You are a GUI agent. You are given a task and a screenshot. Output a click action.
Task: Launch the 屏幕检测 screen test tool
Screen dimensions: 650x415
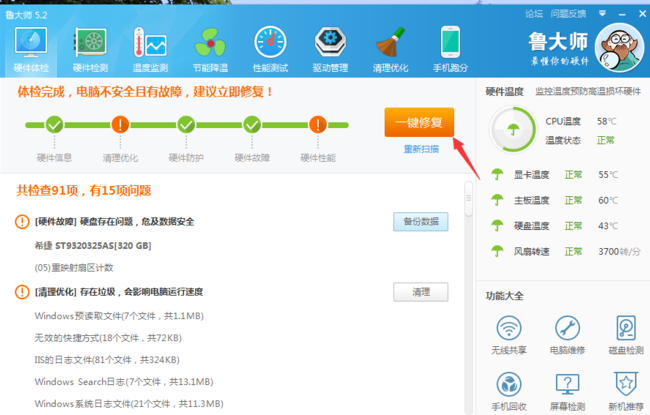(x=568, y=392)
